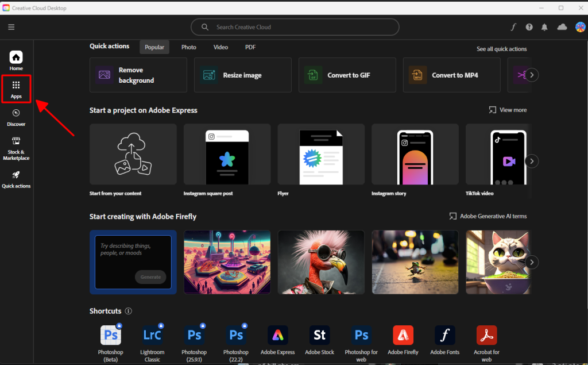Open Adobe Express shortcut

(x=277, y=340)
